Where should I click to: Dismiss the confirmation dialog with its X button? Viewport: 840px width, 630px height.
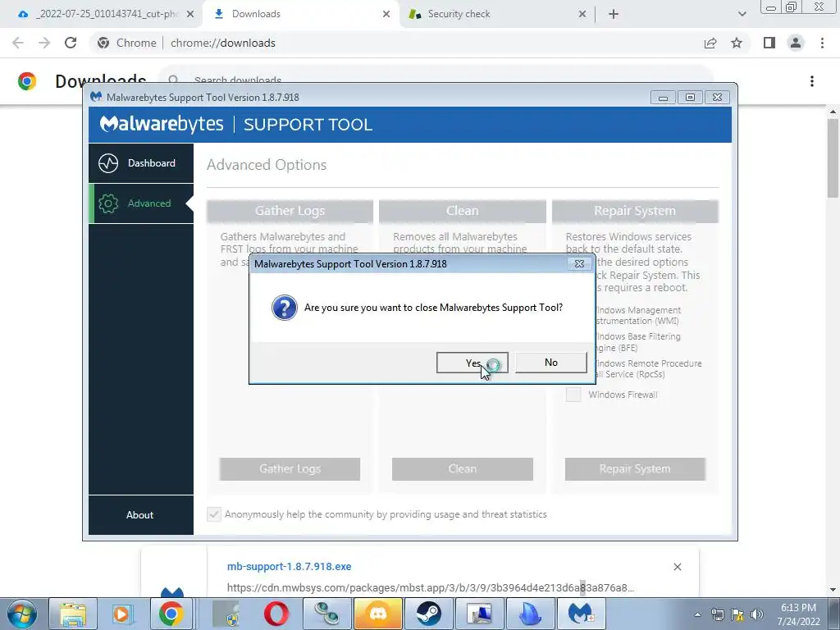(x=579, y=263)
